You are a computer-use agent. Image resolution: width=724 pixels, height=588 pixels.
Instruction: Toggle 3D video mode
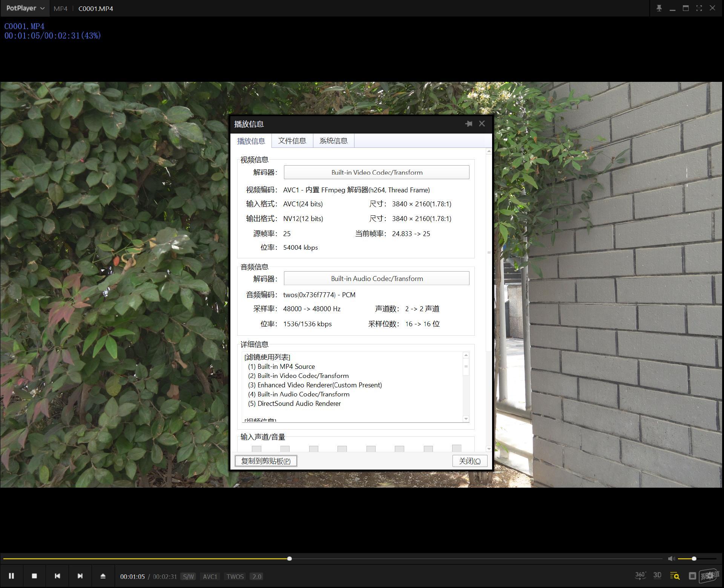click(x=657, y=576)
